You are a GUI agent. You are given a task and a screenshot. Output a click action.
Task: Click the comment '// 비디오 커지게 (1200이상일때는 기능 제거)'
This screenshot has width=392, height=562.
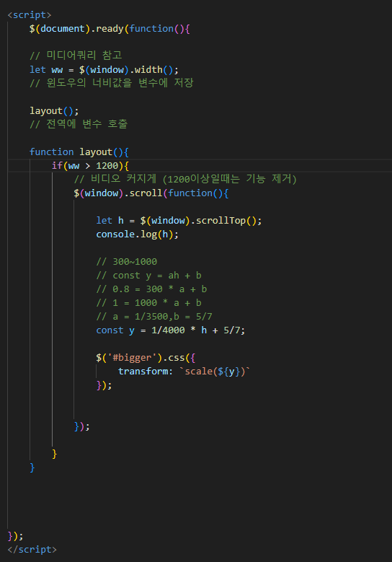[x=185, y=179]
